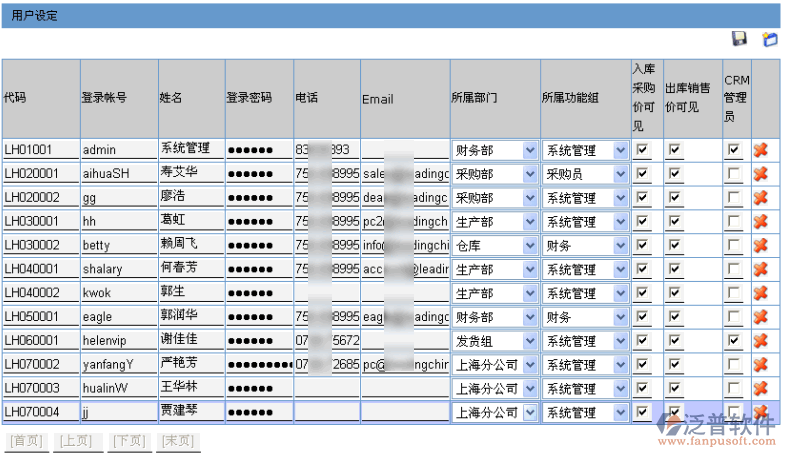Go to 首页 first page
This screenshot has height=457, width=786.
point(25,441)
